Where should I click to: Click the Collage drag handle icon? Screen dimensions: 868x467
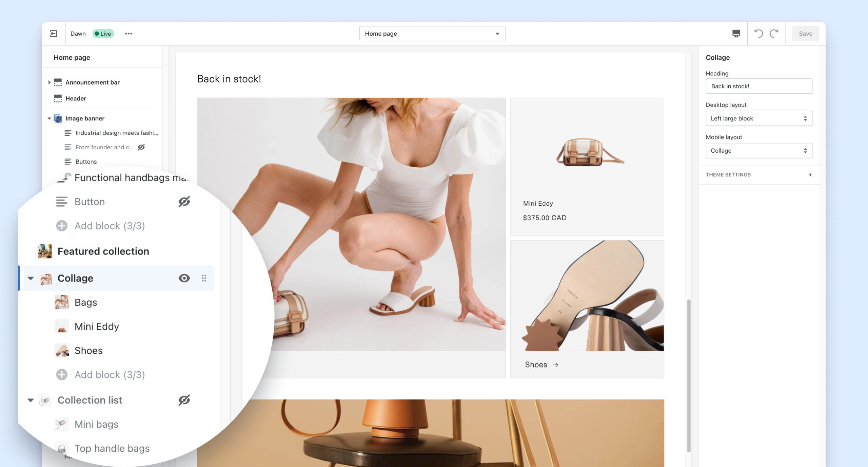coord(204,278)
